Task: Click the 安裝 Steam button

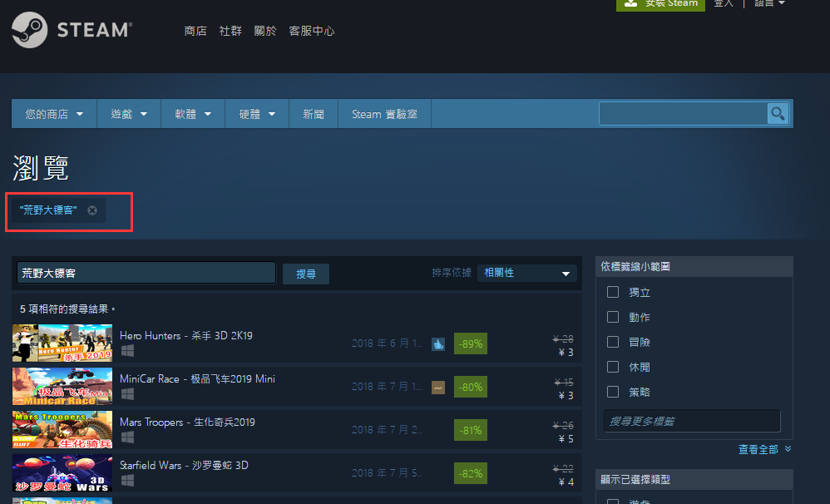Action: pyautogui.click(x=660, y=4)
